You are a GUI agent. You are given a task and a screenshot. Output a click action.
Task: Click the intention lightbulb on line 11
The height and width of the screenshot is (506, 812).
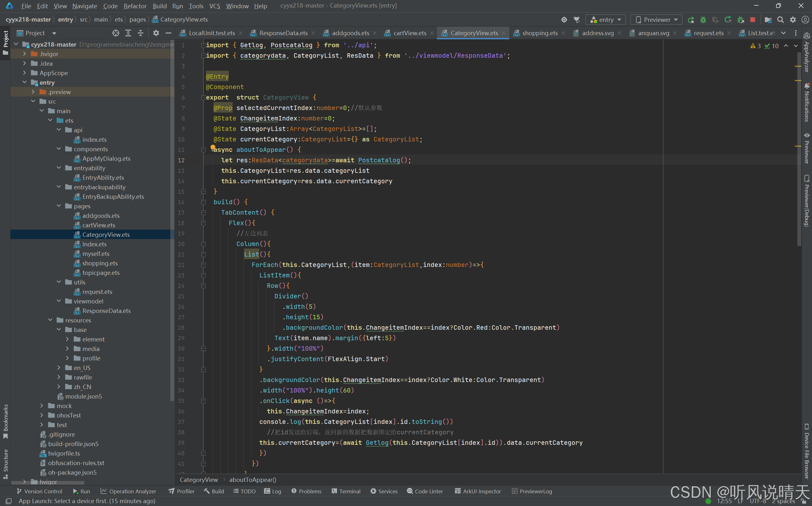point(213,148)
